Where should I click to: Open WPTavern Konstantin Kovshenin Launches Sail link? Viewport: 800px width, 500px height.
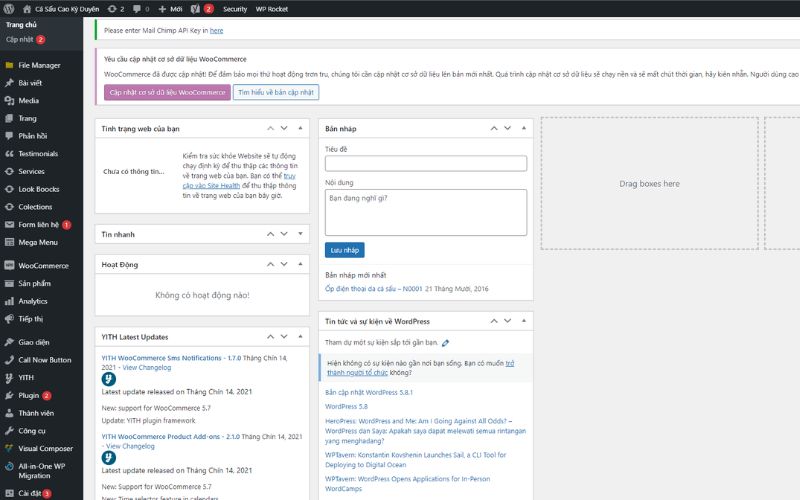pos(416,460)
